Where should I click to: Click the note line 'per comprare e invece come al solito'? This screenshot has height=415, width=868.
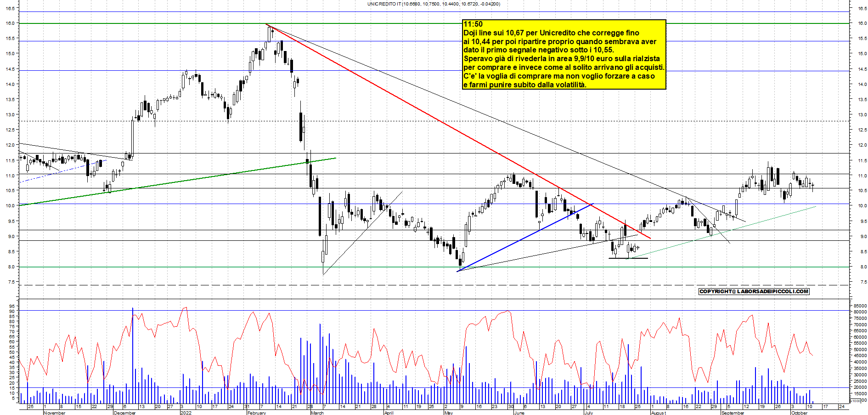(564, 68)
